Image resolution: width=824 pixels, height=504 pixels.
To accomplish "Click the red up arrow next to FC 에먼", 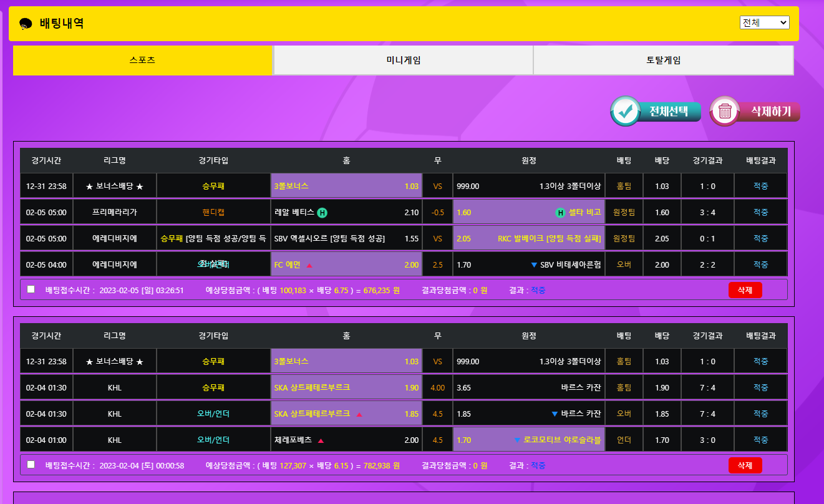I will pyautogui.click(x=309, y=265).
